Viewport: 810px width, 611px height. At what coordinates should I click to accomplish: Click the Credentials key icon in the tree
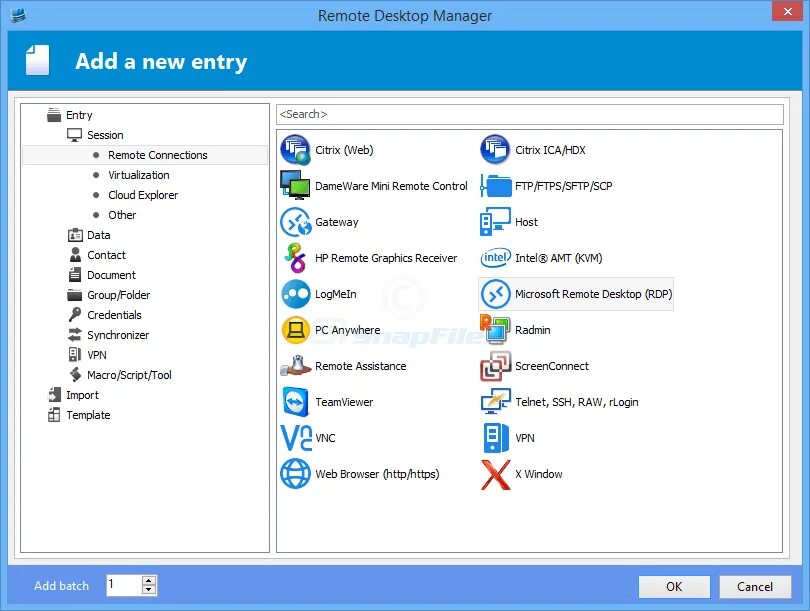(x=75, y=315)
